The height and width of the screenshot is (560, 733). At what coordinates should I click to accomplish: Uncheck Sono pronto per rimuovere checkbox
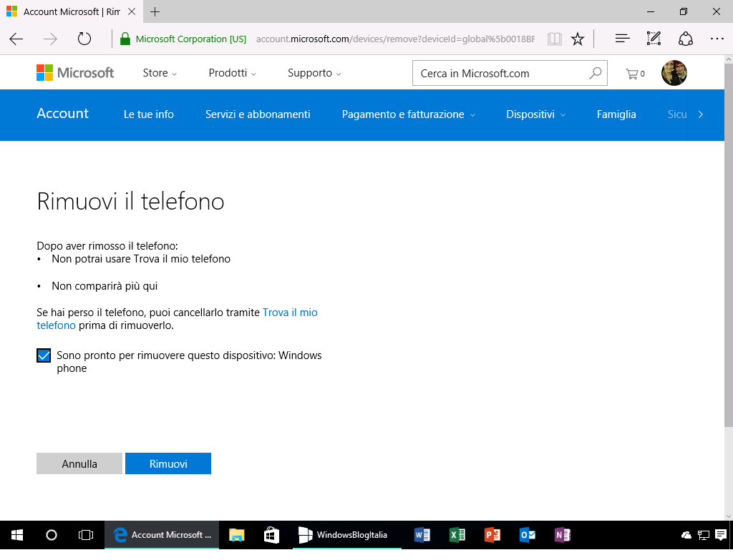tap(44, 355)
